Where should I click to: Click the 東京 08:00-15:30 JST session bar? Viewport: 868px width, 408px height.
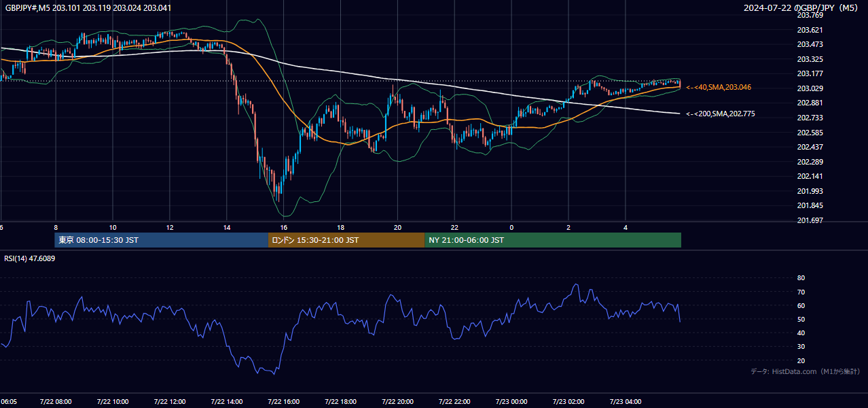[162, 240]
